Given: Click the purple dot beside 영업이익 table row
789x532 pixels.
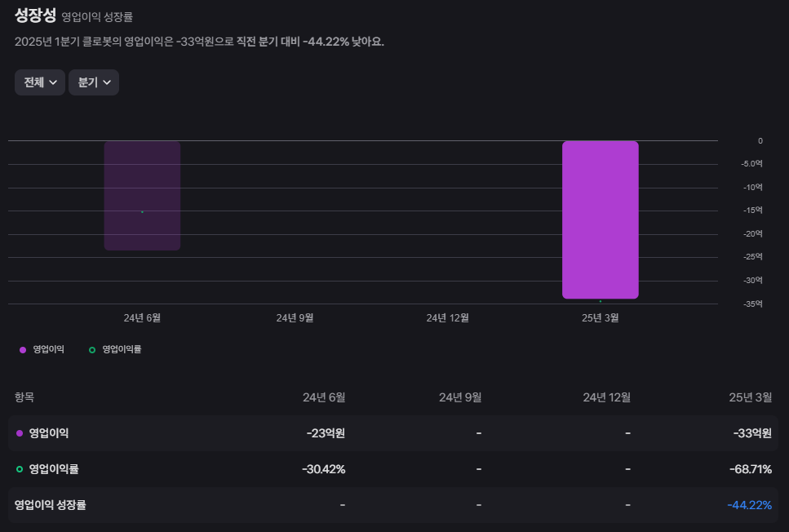Looking at the screenshot, I should click(x=20, y=433).
